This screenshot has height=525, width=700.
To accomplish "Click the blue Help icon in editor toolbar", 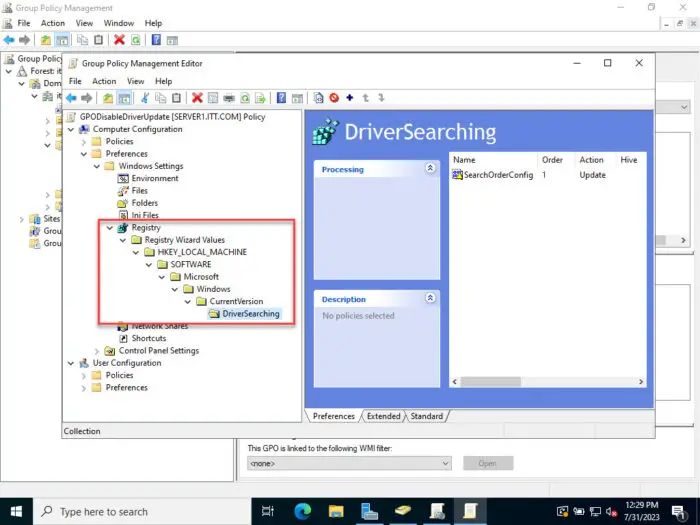I will click(282, 98).
